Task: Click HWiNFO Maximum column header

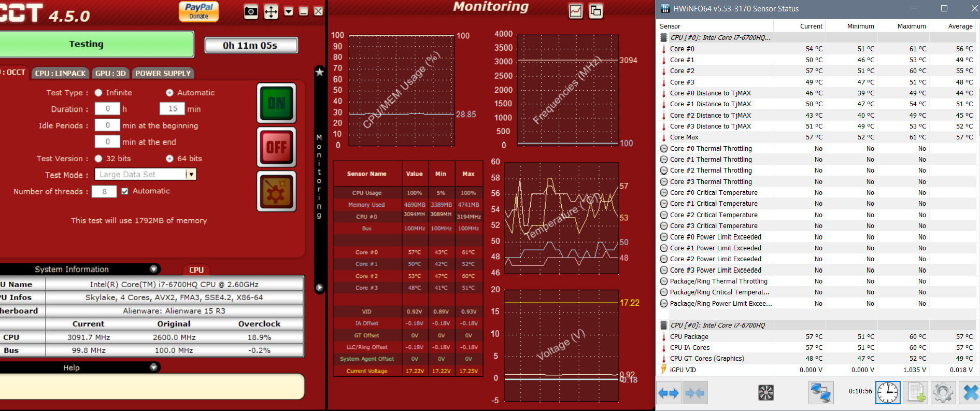Action: 903,26
